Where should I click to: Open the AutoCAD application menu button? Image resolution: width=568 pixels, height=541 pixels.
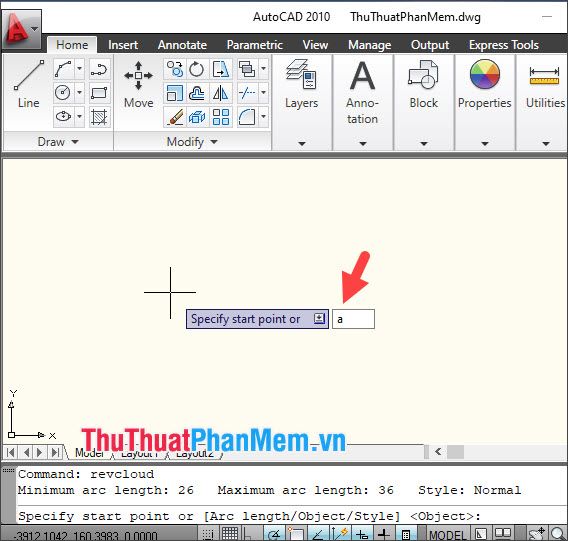(x=21, y=30)
